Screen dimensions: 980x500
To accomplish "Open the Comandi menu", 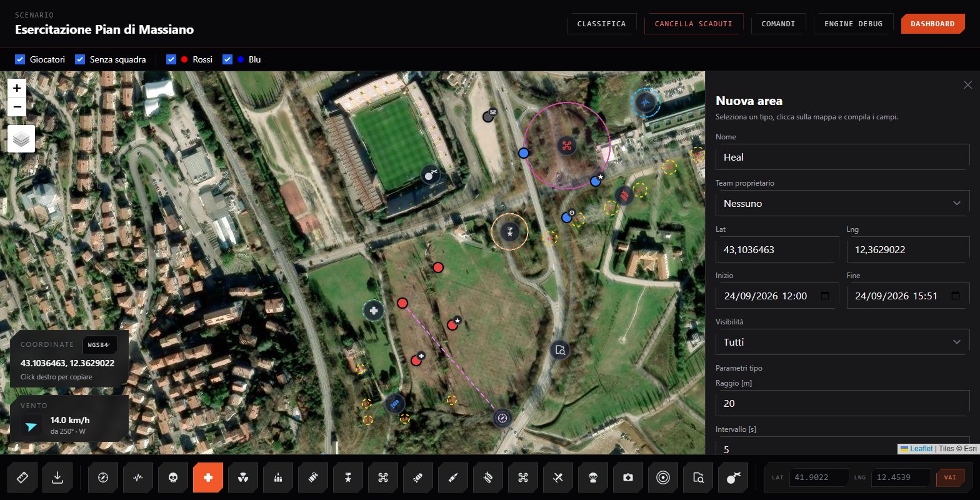I will coord(778,24).
